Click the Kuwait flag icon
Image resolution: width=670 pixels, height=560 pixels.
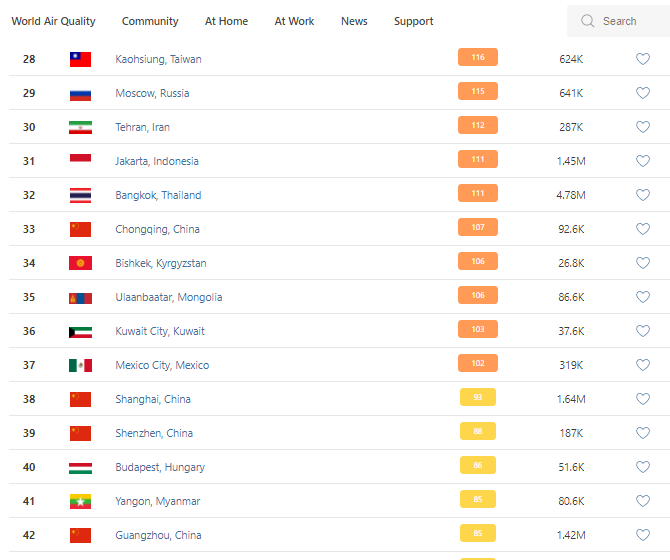[80, 331]
